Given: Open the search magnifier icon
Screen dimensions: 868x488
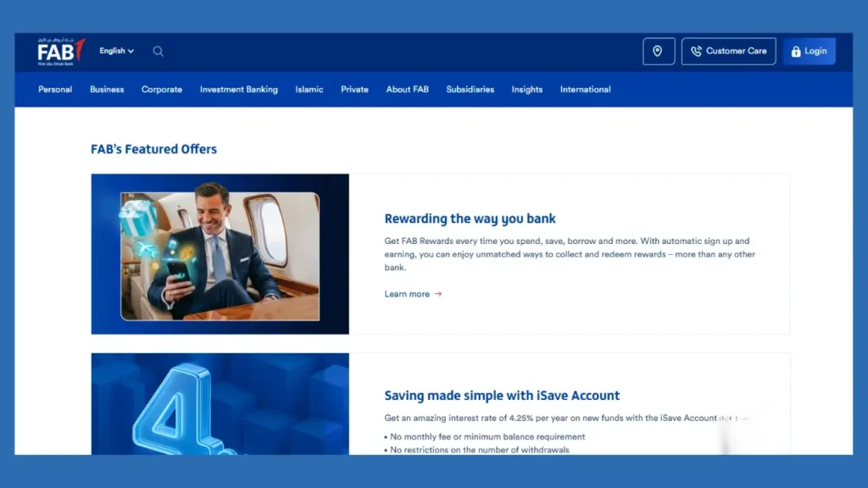Looking at the screenshot, I should [x=158, y=51].
